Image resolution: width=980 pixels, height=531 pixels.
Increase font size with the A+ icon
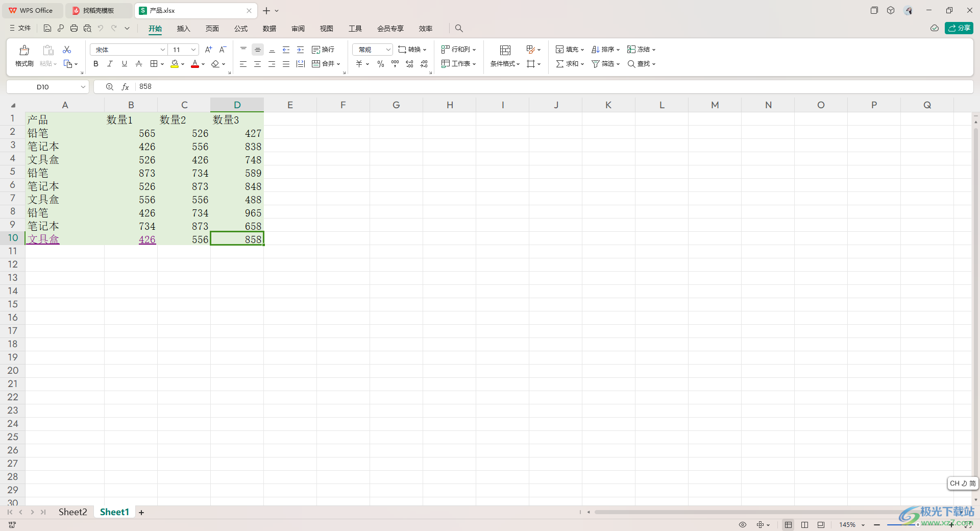click(x=208, y=50)
